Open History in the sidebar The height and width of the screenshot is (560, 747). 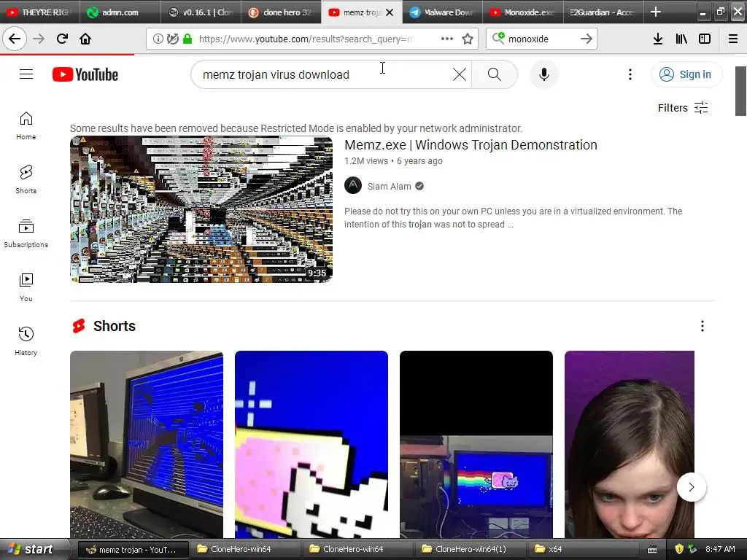tap(26, 341)
